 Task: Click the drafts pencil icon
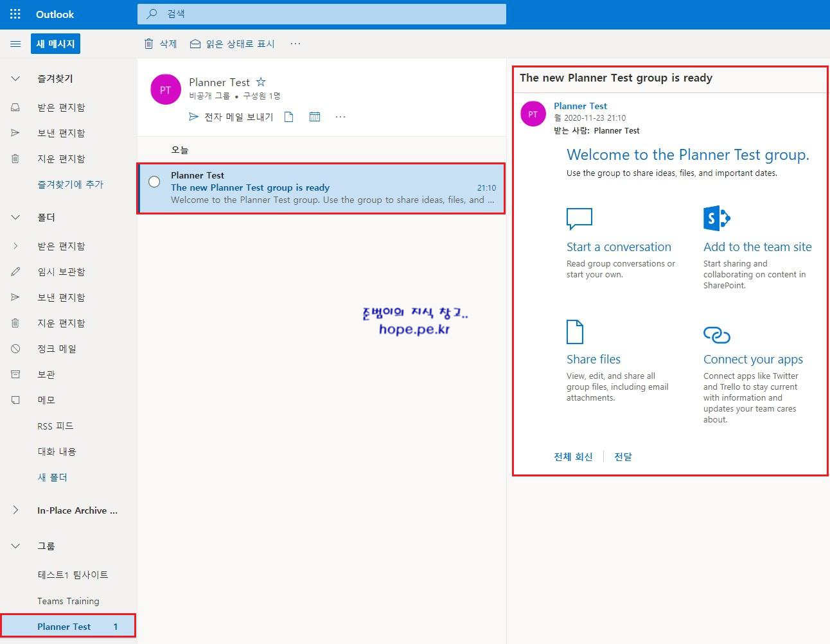[x=15, y=272]
